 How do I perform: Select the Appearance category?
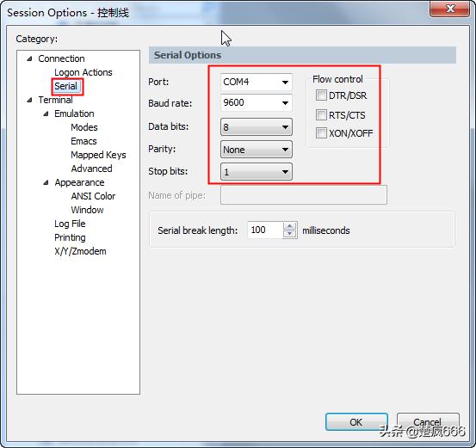point(79,182)
